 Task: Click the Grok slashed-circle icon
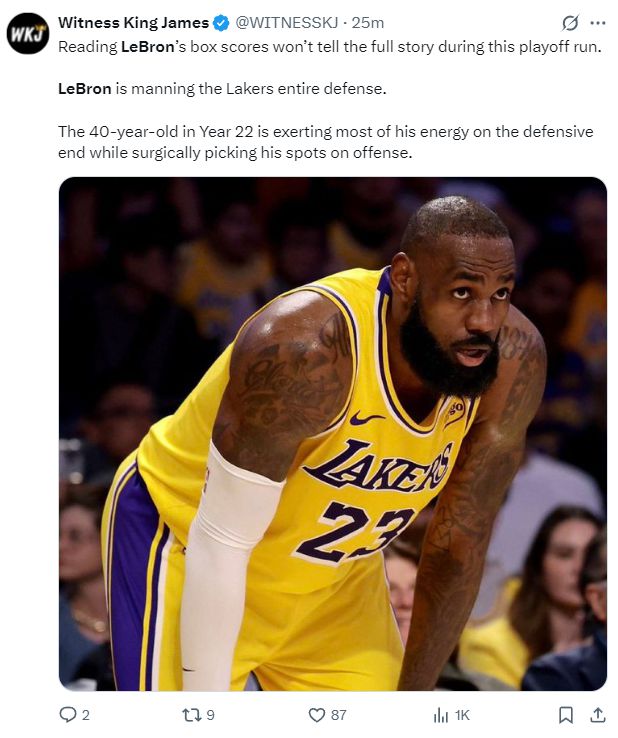[570, 23]
